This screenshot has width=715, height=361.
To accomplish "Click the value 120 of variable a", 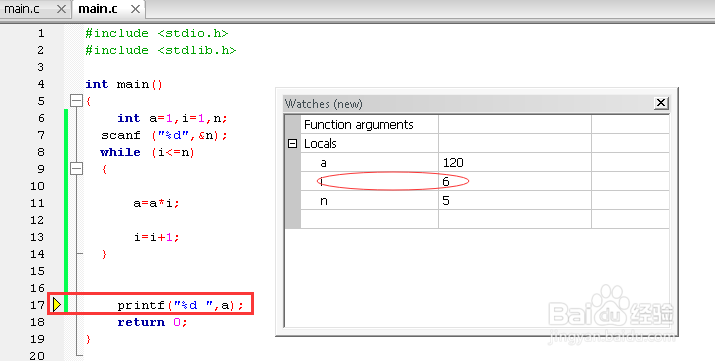I will click(453, 163).
